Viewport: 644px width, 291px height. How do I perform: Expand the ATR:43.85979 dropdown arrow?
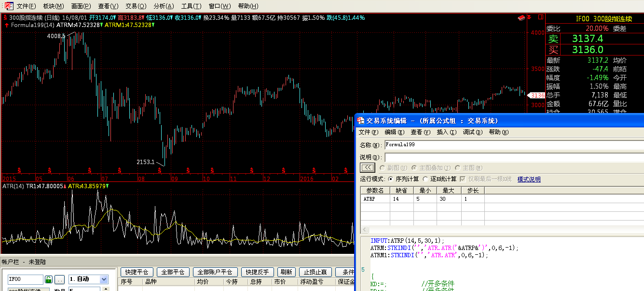click(x=107, y=186)
